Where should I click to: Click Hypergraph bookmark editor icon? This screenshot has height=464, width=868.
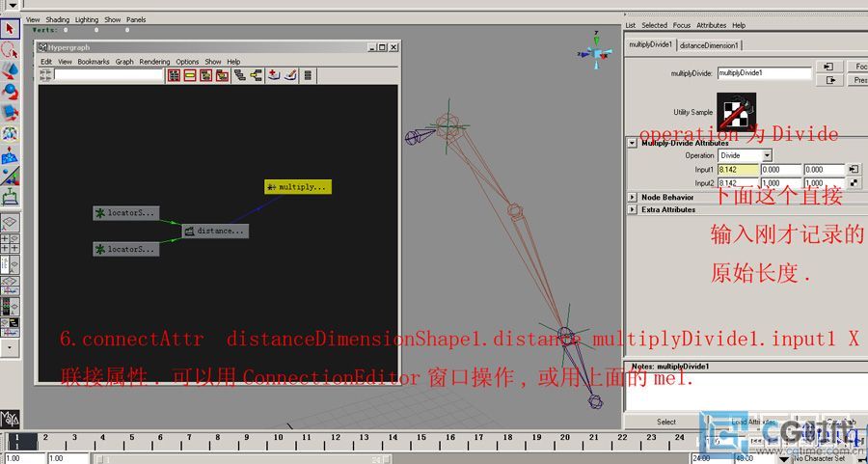[x=290, y=75]
